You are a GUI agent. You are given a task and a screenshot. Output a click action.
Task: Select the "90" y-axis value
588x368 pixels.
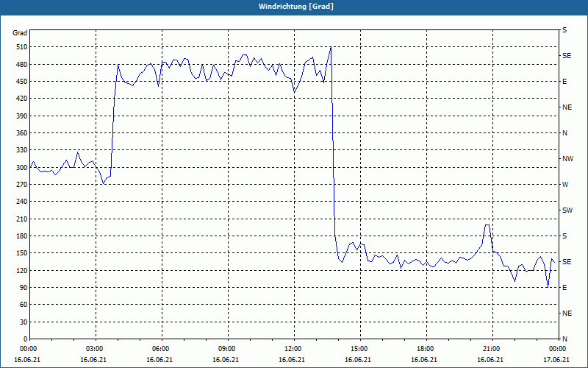coord(24,288)
